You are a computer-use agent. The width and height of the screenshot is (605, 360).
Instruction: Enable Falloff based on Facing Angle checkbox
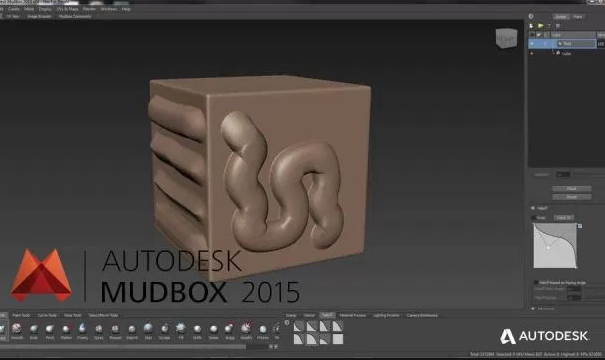(x=536, y=282)
